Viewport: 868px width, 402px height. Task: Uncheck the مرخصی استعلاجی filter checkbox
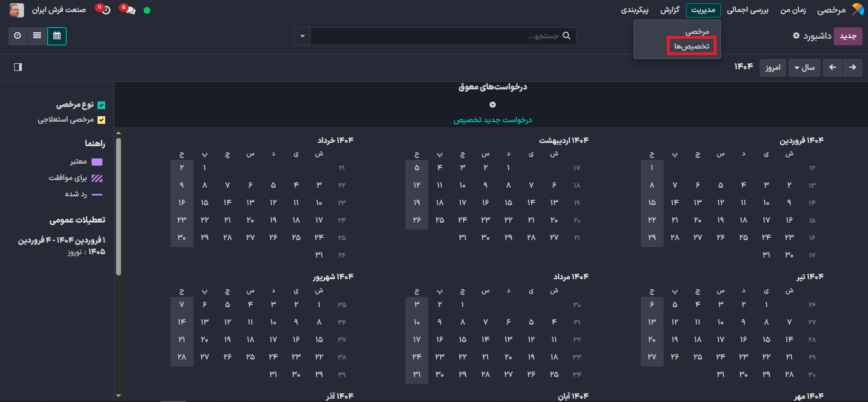pyautogui.click(x=101, y=120)
